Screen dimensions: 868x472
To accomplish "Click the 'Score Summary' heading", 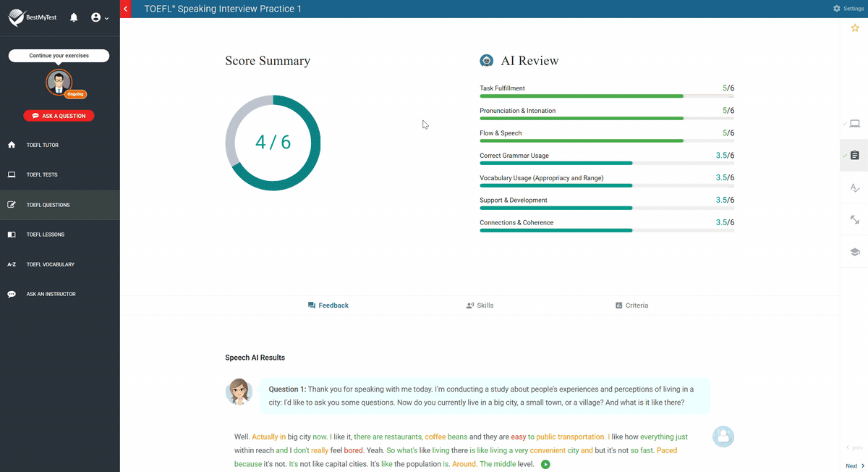I will click(268, 61).
